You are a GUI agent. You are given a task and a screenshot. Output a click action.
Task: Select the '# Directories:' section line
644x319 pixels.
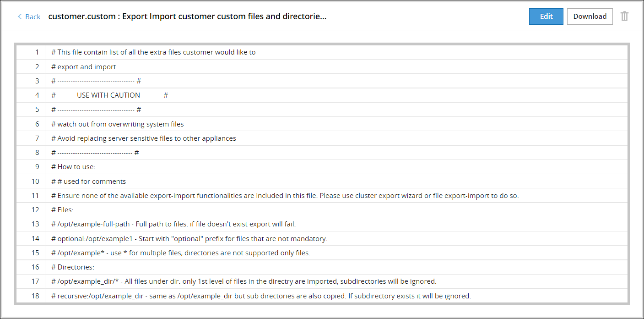coord(76,267)
